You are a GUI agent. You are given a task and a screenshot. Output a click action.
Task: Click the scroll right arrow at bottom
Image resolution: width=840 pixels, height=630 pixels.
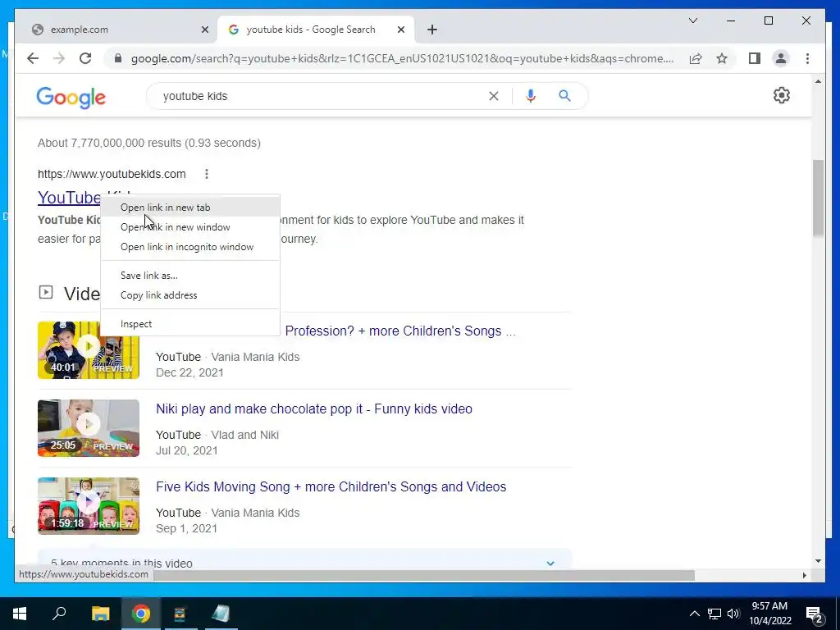coord(804,575)
